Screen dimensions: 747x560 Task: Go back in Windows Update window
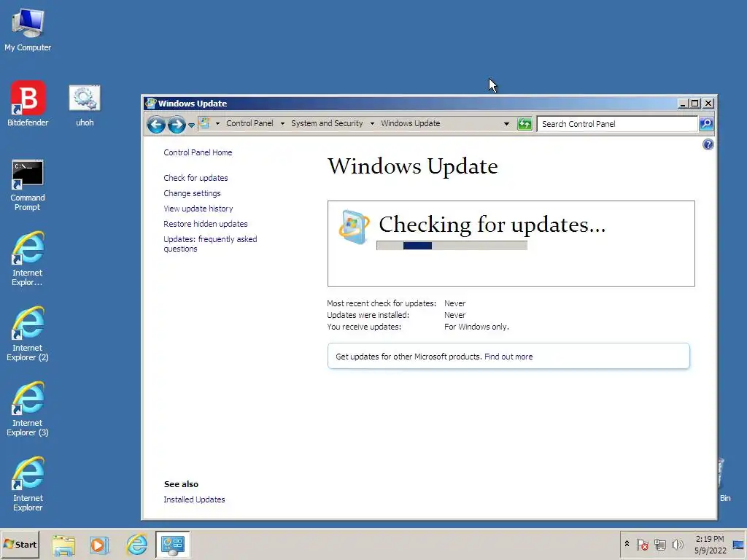click(x=156, y=124)
